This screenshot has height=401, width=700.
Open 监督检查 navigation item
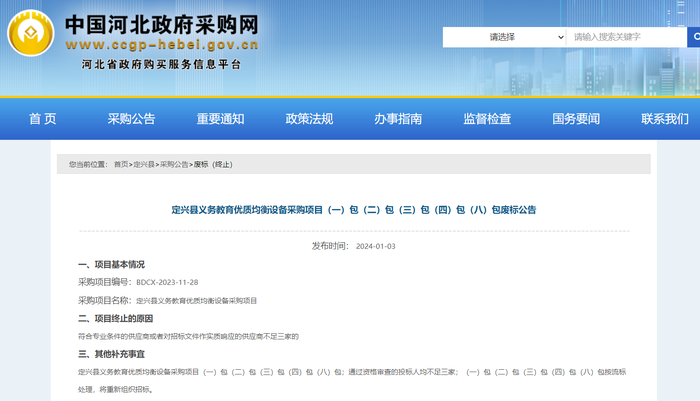(x=487, y=119)
